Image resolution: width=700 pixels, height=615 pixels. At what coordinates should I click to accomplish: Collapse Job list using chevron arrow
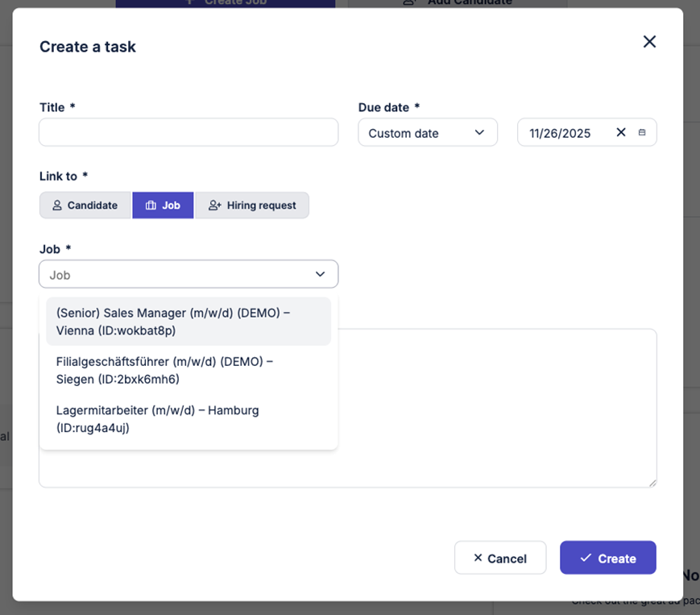(x=320, y=275)
